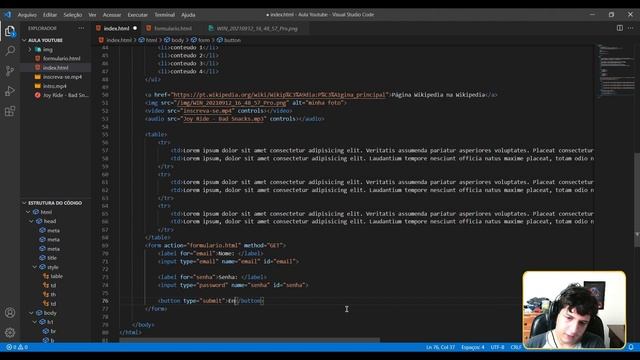Select index.html in the file explorer
This screenshot has width=640, height=360.
click(x=56, y=68)
